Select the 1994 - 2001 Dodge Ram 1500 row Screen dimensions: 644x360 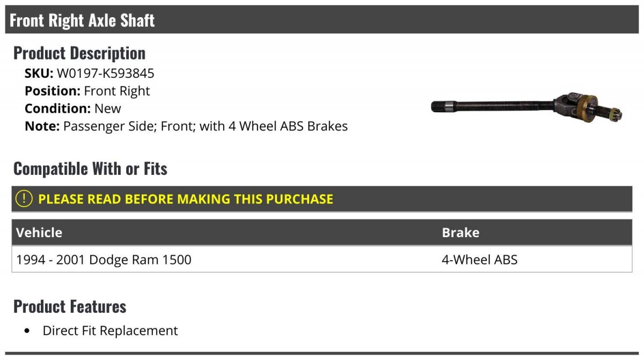tap(322, 260)
